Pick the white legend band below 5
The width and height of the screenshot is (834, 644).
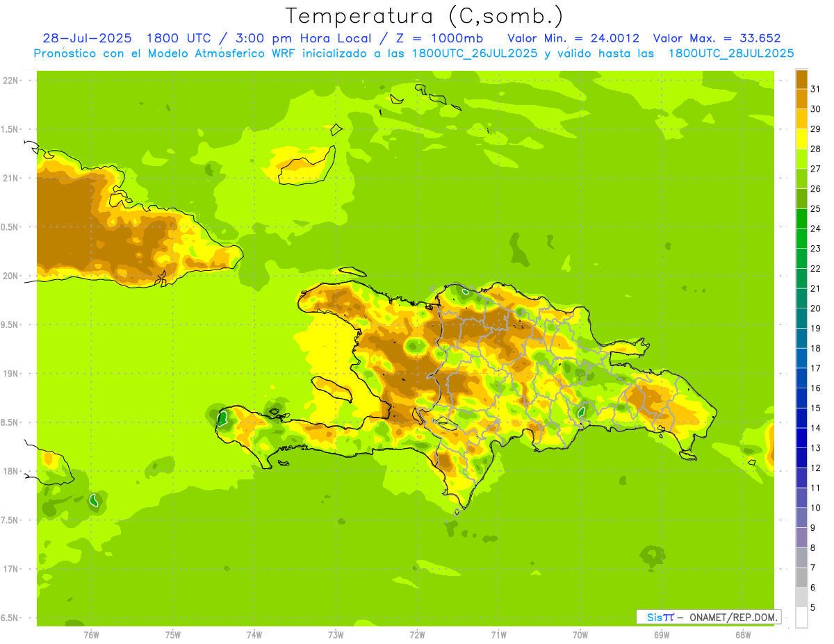pyautogui.click(x=801, y=618)
